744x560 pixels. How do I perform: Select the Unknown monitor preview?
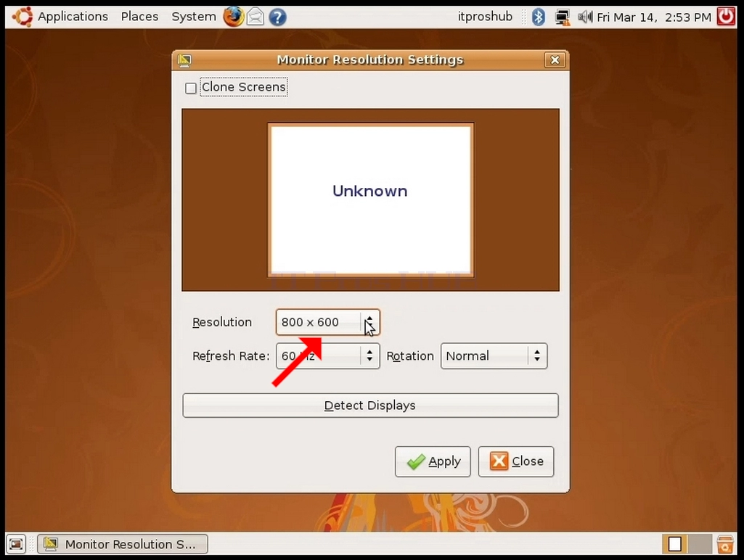(371, 199)
